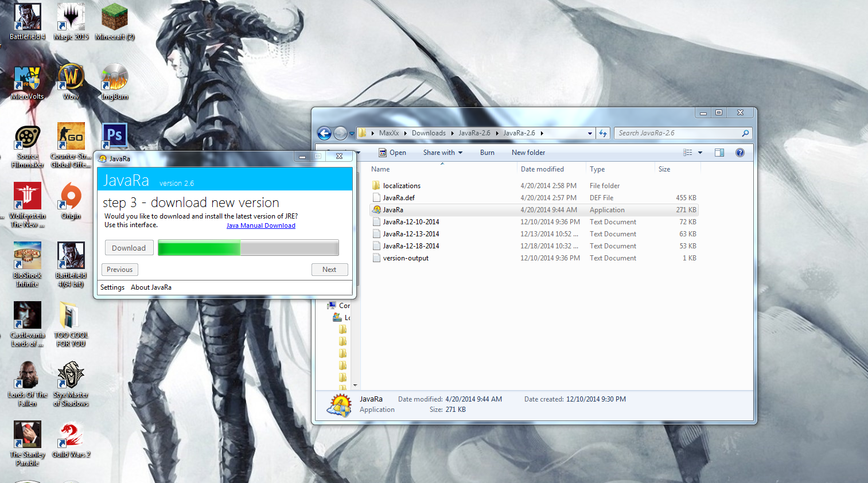
Task: Select the Wolfenstein The New desktop shortcut
Action: pyautogui.click(x=28, y=205)
